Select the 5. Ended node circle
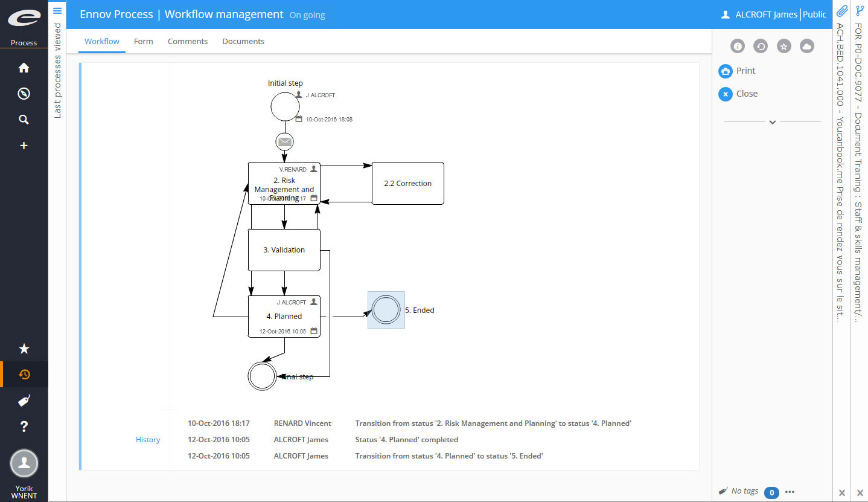 [386, 310]
